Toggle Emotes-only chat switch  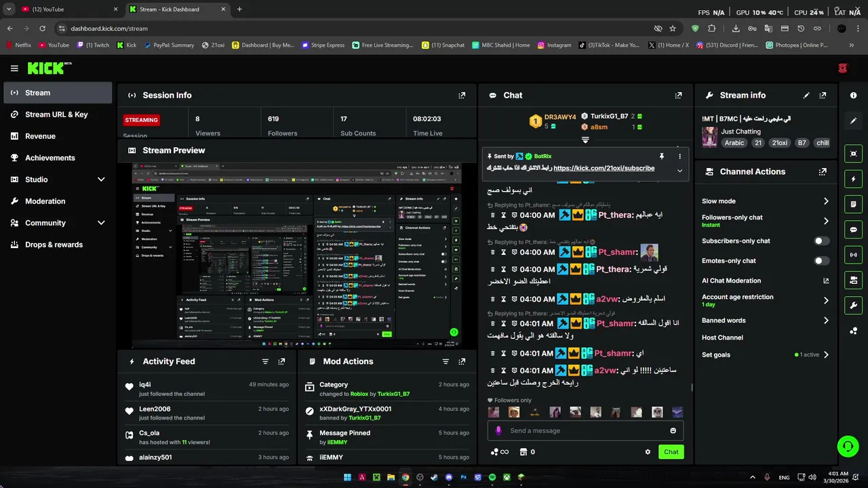tap(821, 261)
